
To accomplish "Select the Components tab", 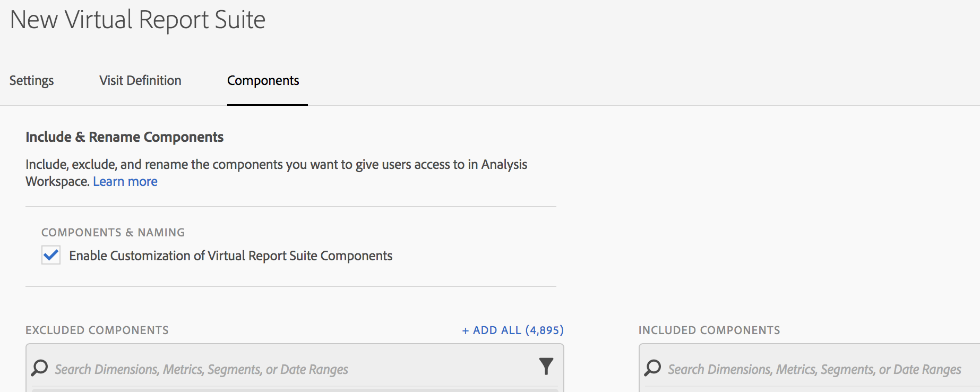I will pyautogui.click(x=263, y=81).
